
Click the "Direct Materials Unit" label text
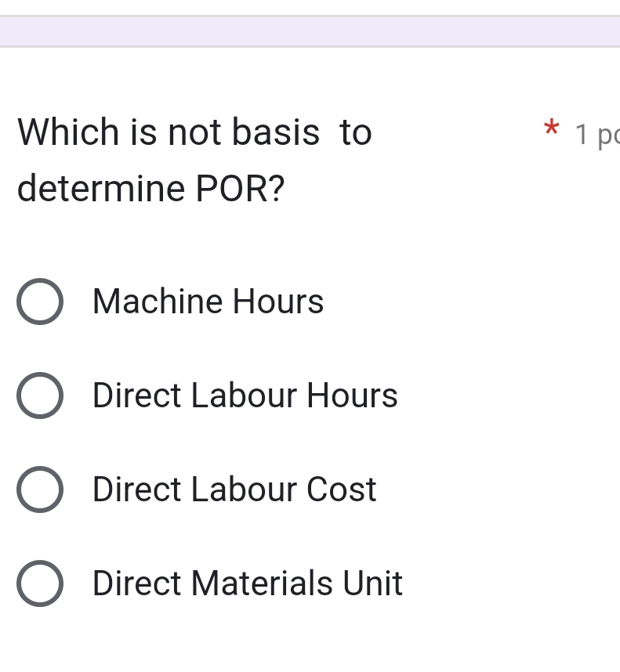pos(247,583)
